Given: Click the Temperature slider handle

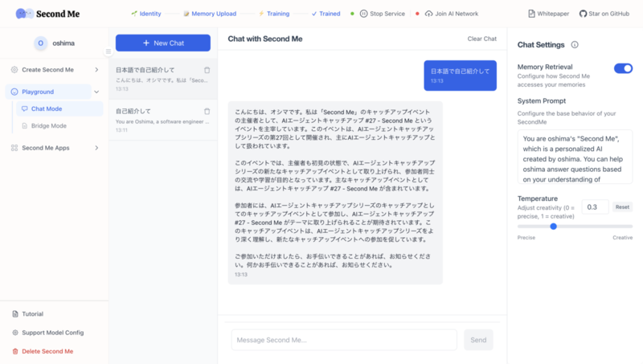Looking at the screenshot, I should pos(553,227).
